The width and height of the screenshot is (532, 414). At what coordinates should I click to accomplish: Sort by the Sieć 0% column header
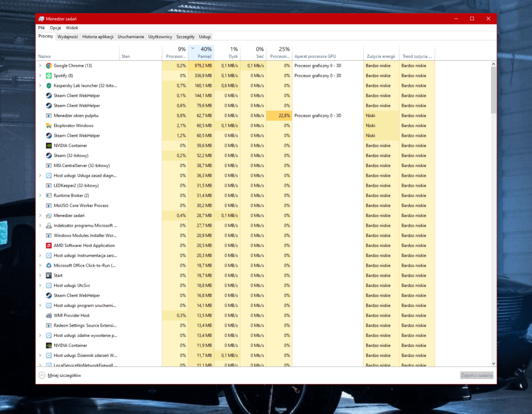click(253, 53)
